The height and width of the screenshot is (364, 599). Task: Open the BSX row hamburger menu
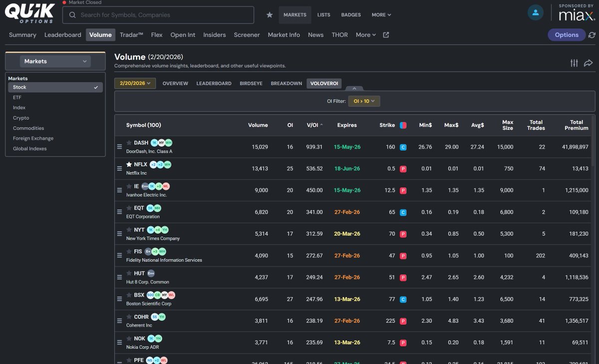pyautogui.click(x=119, y=299)
